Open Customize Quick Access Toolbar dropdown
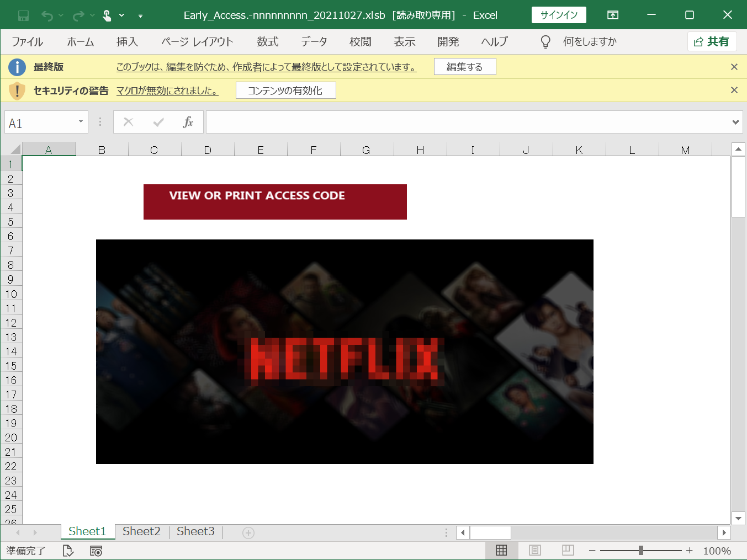 tap(140, 15)
